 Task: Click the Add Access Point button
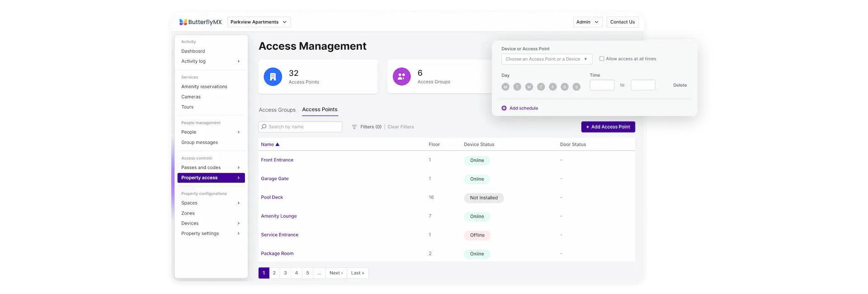tap(608, 127)
